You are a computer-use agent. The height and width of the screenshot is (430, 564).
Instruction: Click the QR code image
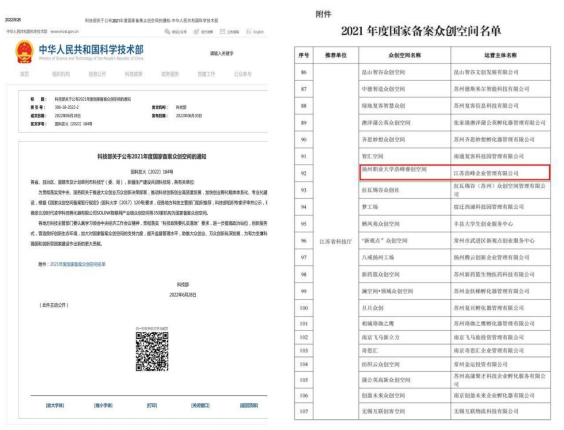(152, 351)
